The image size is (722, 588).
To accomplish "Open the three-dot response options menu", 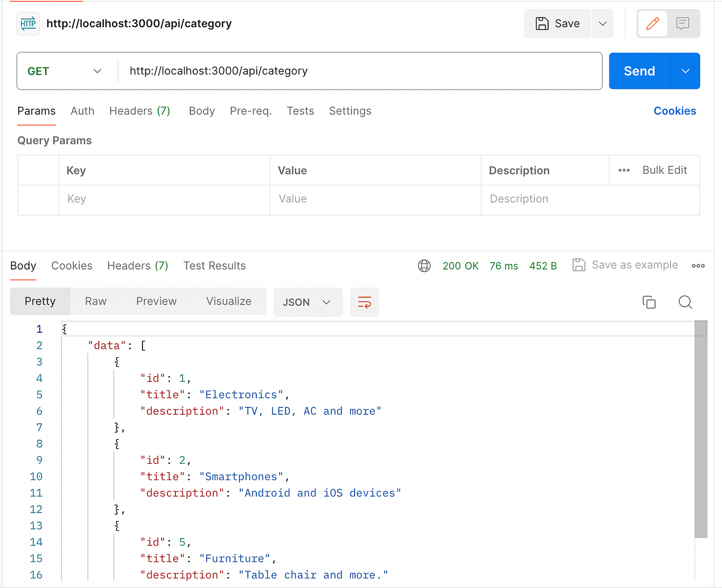I will [698, 266].
